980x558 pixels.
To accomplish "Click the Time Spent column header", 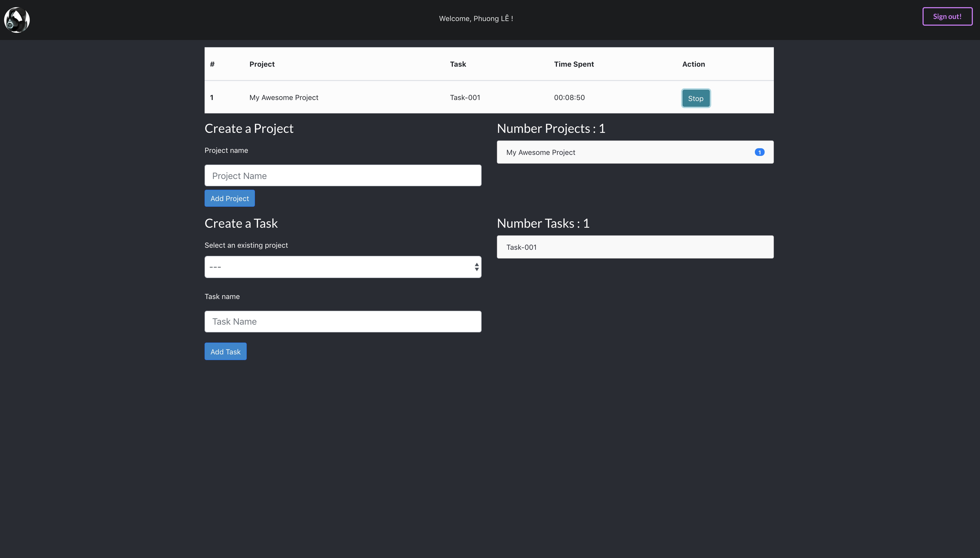I will point(574,64).
